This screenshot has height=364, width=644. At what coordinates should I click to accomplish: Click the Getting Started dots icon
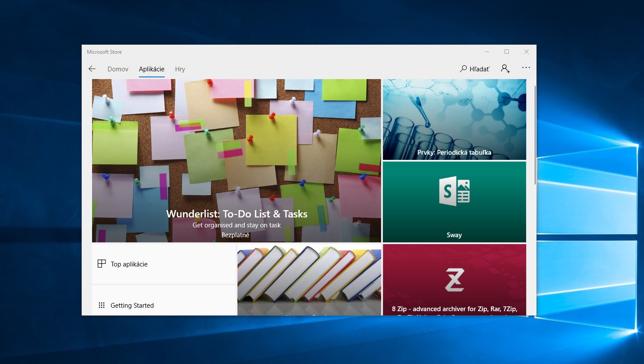pos(102,305)
